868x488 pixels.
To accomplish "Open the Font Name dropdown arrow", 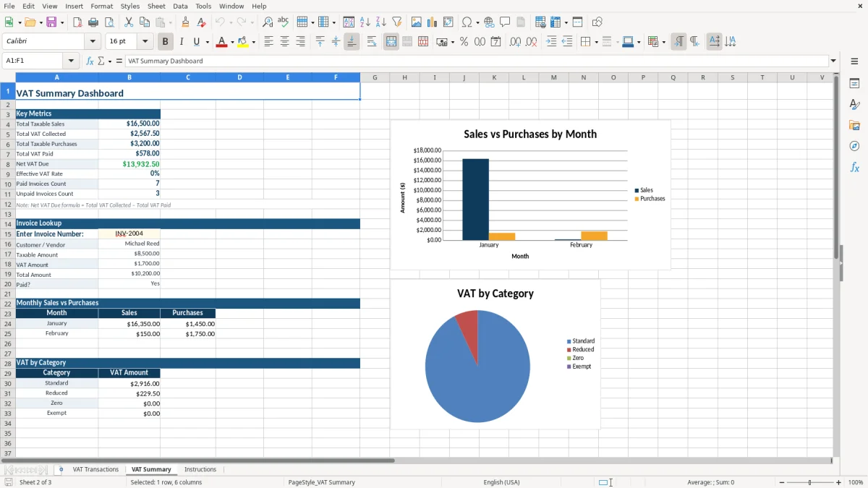I will point(93,42).
